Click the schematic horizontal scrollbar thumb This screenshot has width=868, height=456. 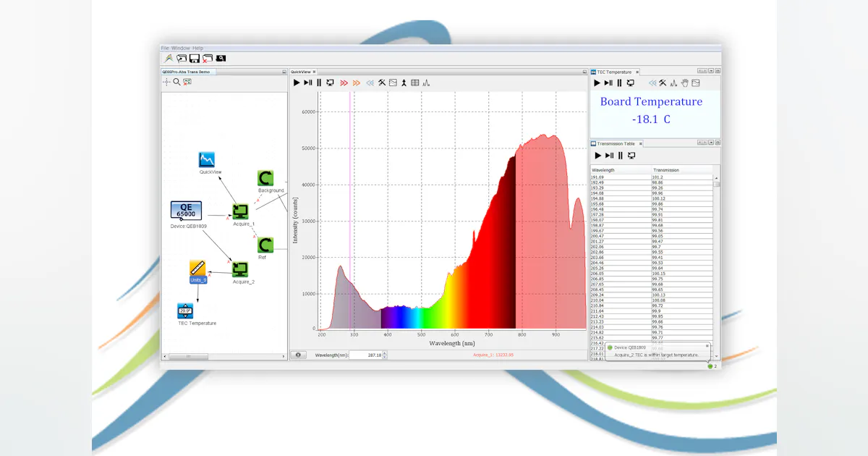[188, 356]
